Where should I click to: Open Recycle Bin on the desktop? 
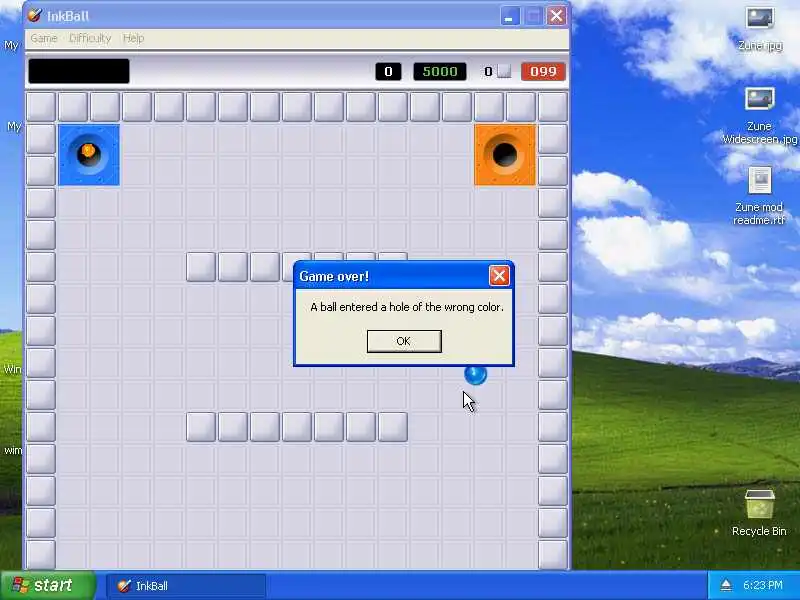click(759, 512)
